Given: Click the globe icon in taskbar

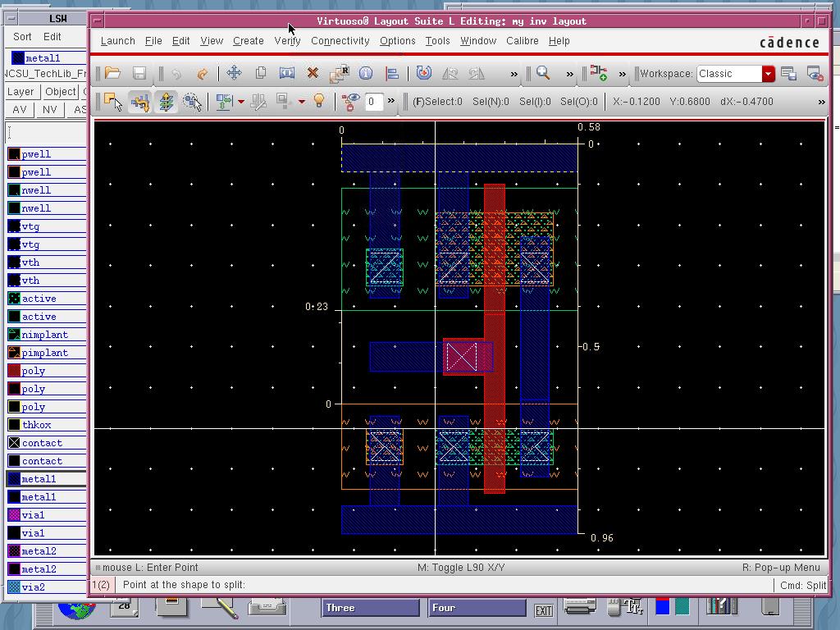Looking at the screenshot, I should (x=76, y=609).
